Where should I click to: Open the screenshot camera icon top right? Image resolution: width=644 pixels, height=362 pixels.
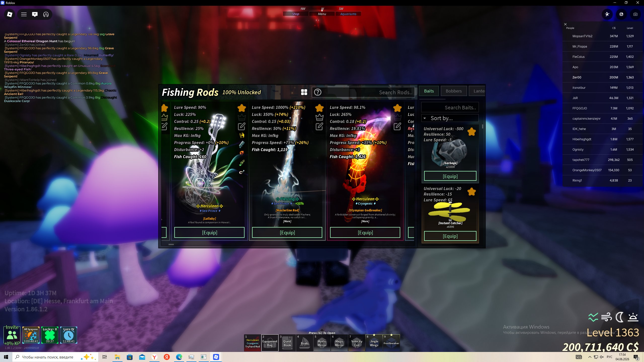pyautogui.click(x=635, y=14)
